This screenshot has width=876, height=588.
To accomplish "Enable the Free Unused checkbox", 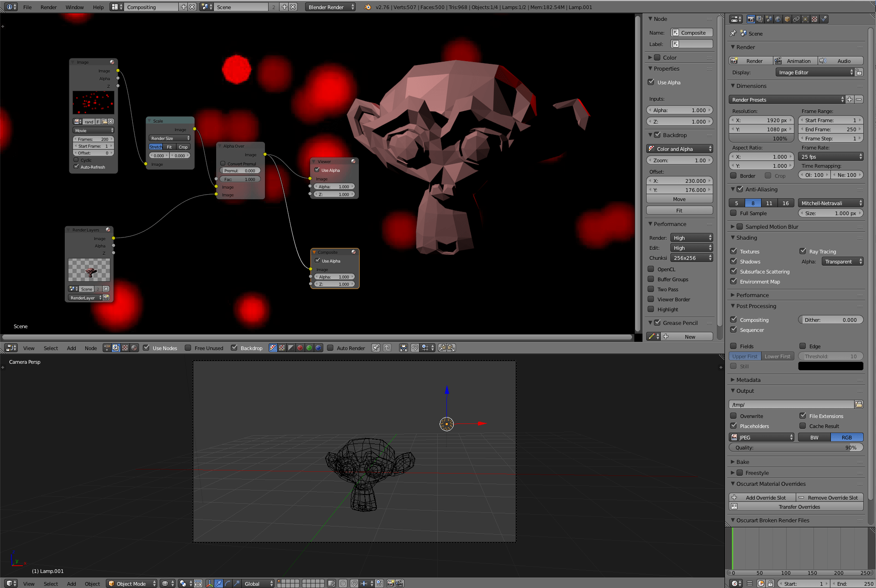I will pyautogui.click(x=188, y=348).
